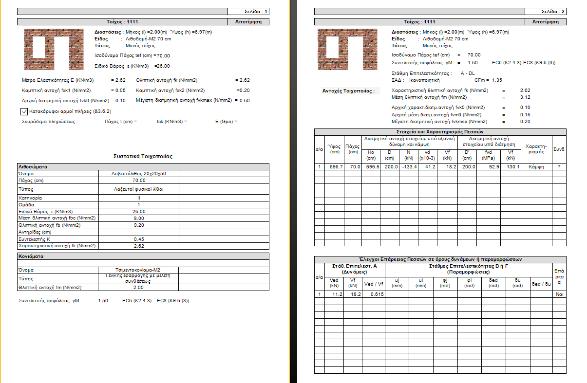Click the Όνομα cell in the Κονιάματα table
The height and width of the screenshot is (383, 587).
tap(58, 270)
